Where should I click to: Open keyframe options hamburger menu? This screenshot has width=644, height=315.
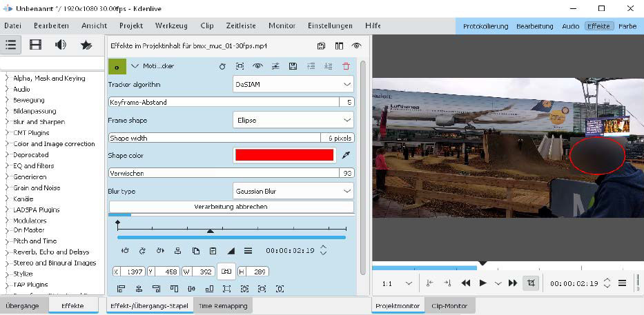coord(248,251)
